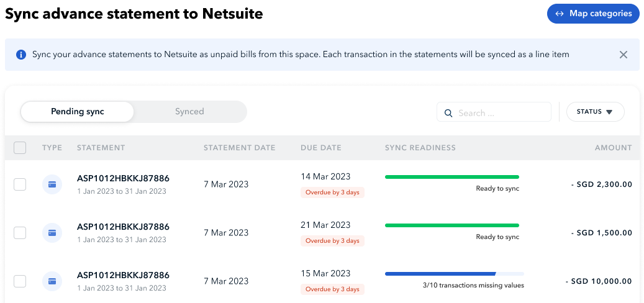Image resolution: width=644 pixels, height=303 pixels.
Task: Open statement ASP1012HBKKJ87886 due 21 Mar
Action: pos(123,227)
